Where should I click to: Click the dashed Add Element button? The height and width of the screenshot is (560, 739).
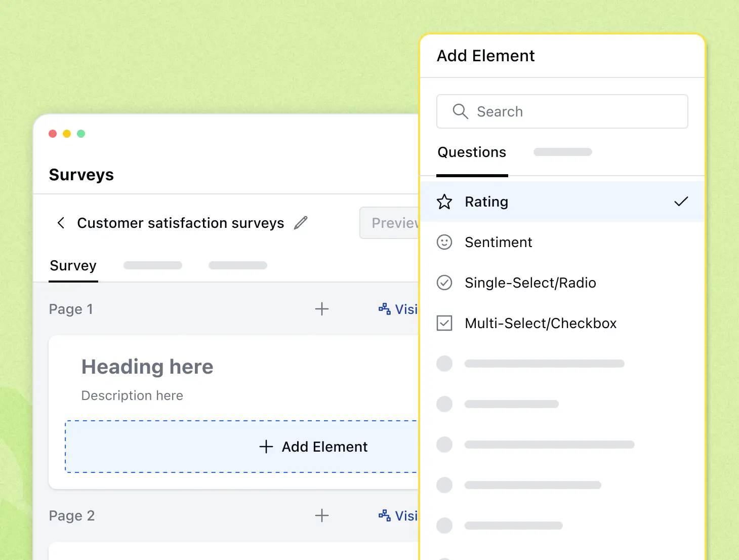click(x=242, y=447)
